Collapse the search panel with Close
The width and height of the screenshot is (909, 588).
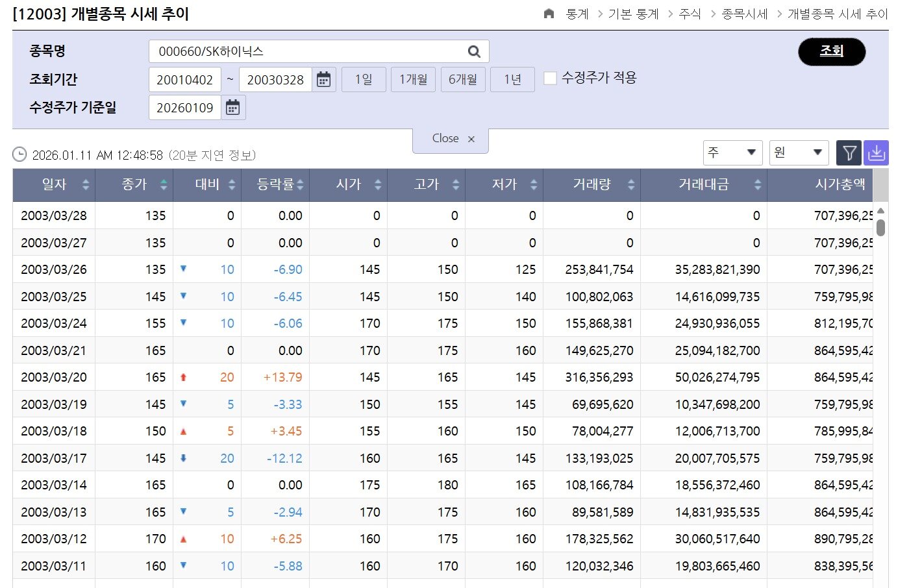453,139
